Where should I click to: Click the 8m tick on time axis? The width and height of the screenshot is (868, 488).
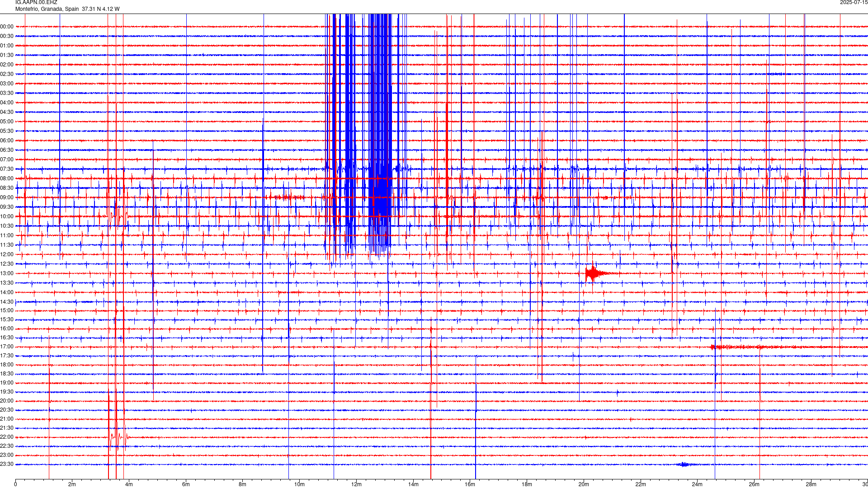click(x=243, y=484)
